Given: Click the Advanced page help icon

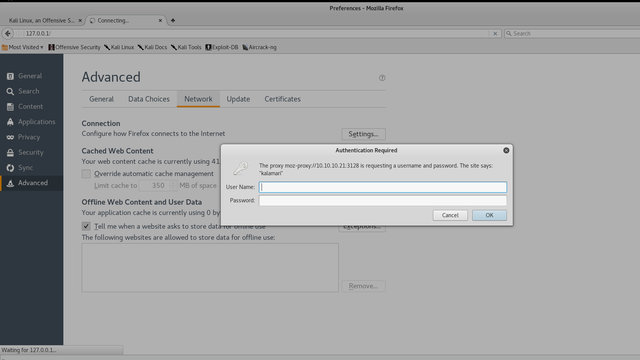Looking at the screenshot, I should (x=382, y=78).
